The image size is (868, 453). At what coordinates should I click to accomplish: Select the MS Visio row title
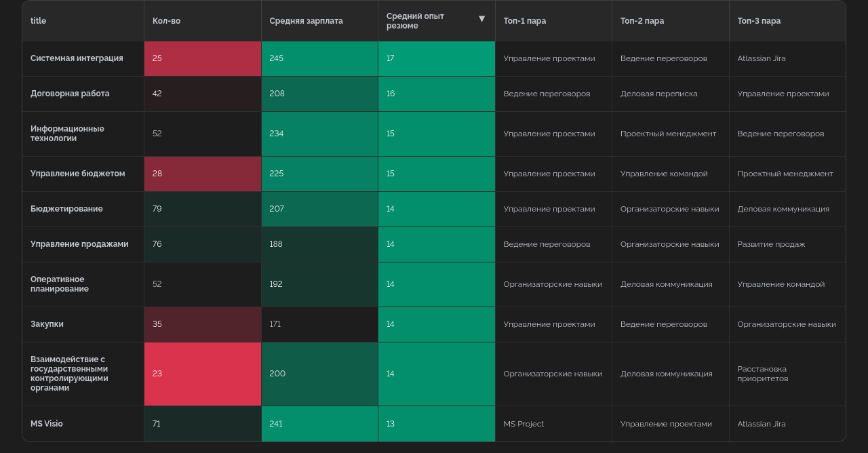pyautogui.click(x=47, y=424)
